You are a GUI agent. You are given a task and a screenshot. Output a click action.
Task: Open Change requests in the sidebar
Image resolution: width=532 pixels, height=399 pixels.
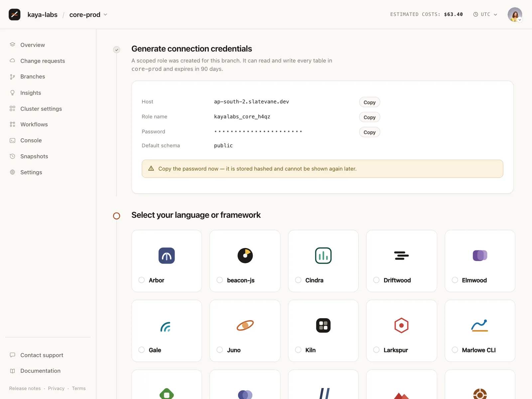(43, 61)
